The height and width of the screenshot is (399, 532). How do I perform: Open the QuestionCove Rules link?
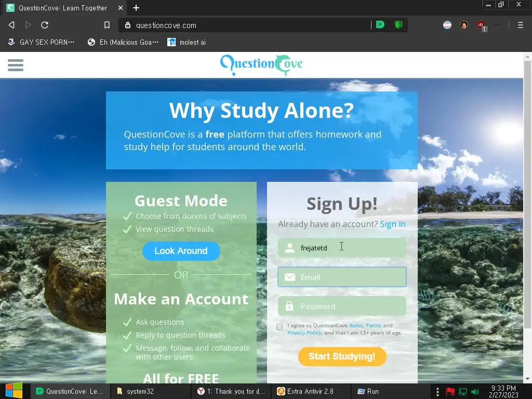pos(356,325)
